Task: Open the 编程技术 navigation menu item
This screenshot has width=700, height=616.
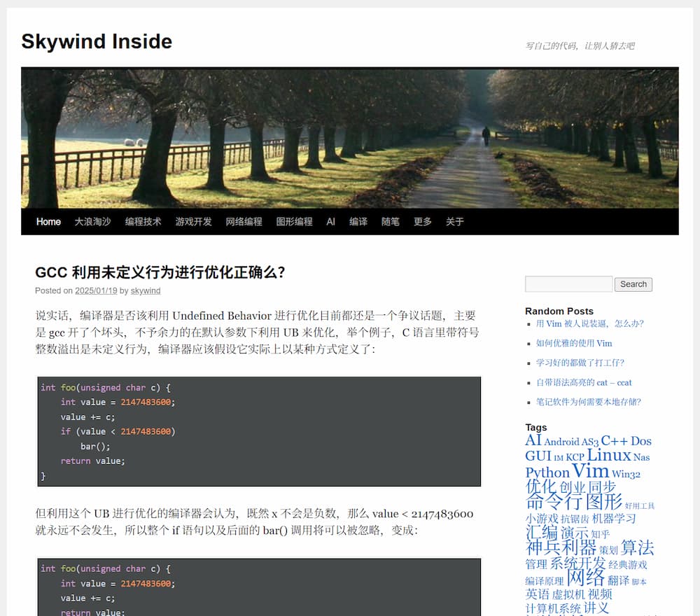Action: [x=142, y=222]
